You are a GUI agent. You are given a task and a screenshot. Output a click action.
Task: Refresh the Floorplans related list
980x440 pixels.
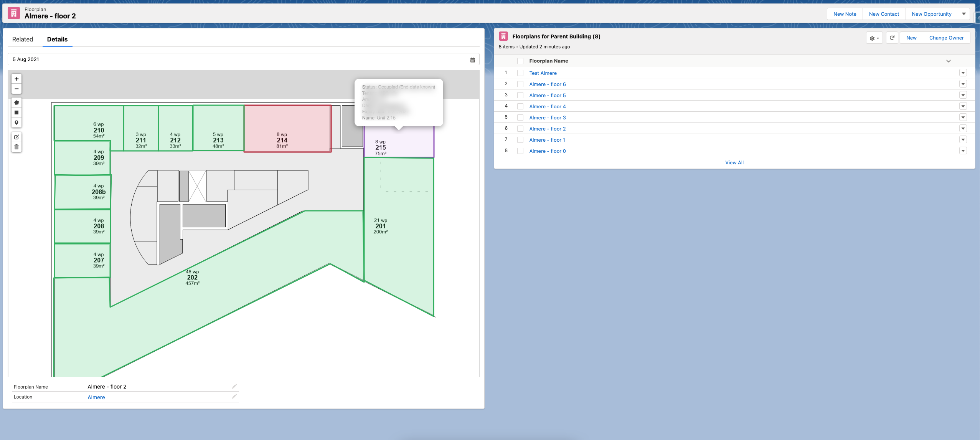tap(892, 38)
